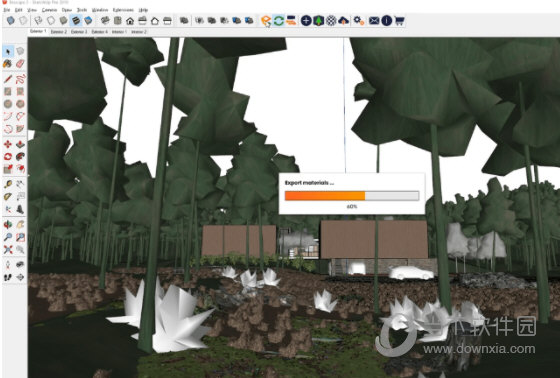Choose the Eraser tool
Screen dimensions: 560x378
click(x=20, y=64)
